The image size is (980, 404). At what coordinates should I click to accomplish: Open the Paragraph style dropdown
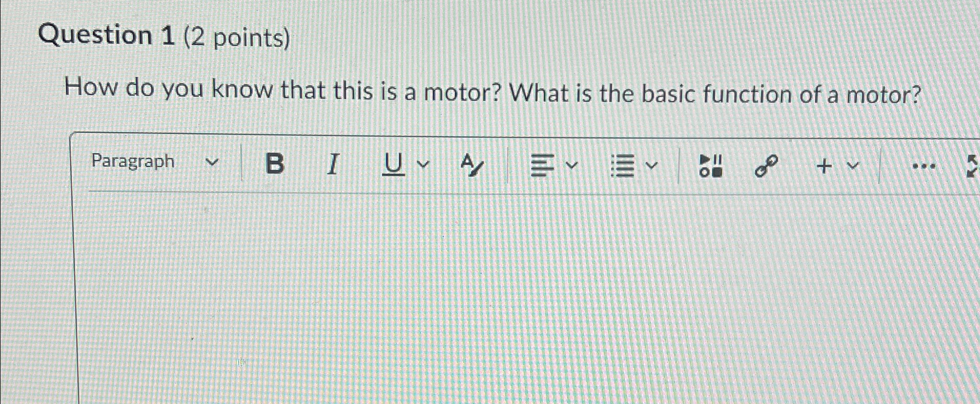click(154, 161)
